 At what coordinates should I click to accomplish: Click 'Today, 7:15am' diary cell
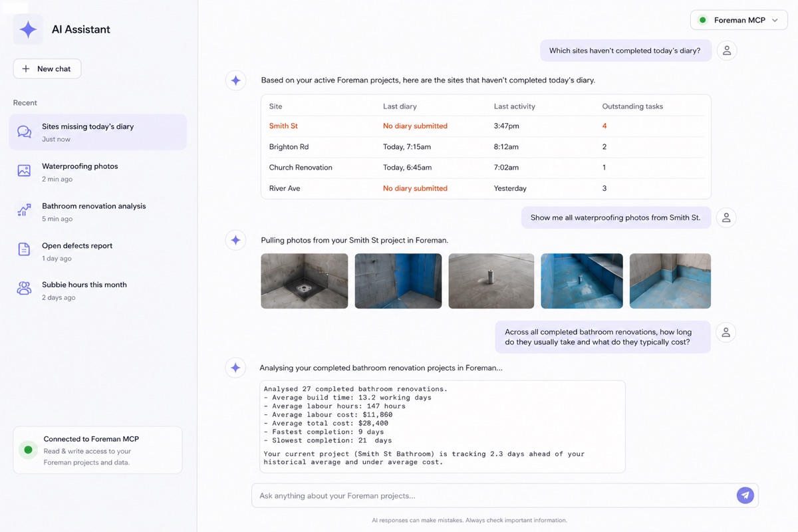407,146
